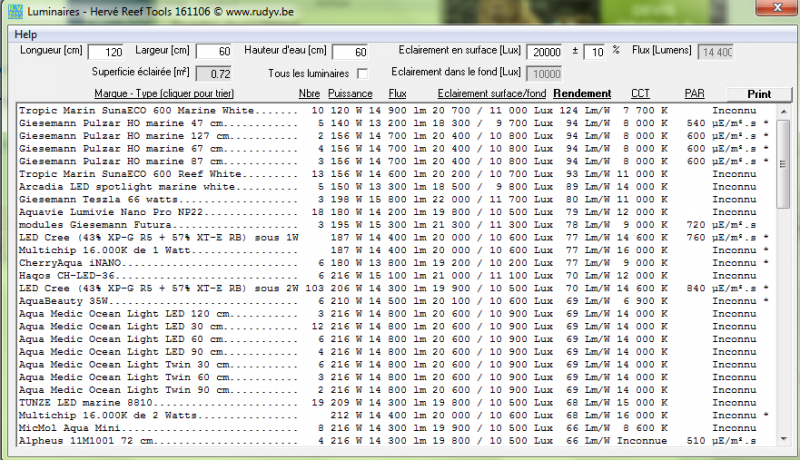
Task: Select row Aqua Medic Ocean Light Twin 90 cm
Action: click(396, 390)
